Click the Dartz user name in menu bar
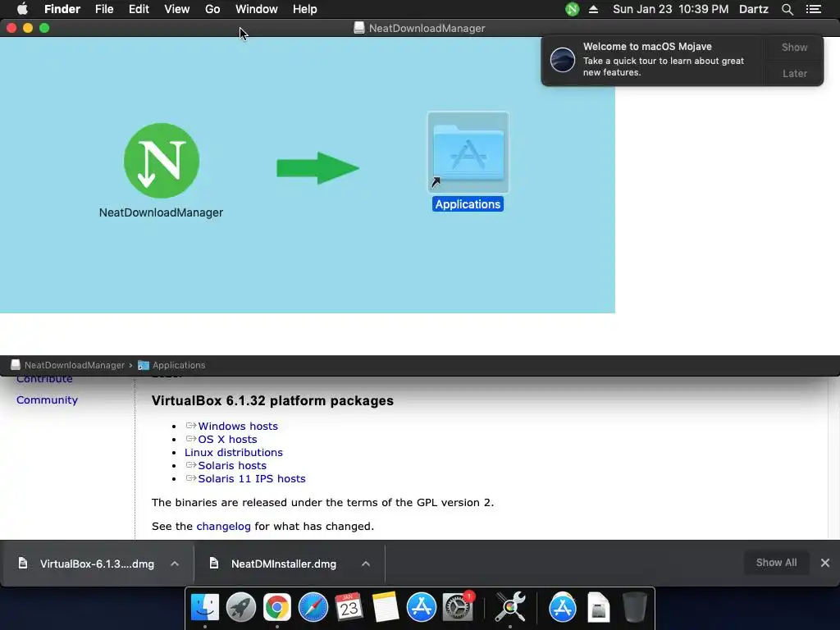Viewport: 840px width, 630px height. 753,9
